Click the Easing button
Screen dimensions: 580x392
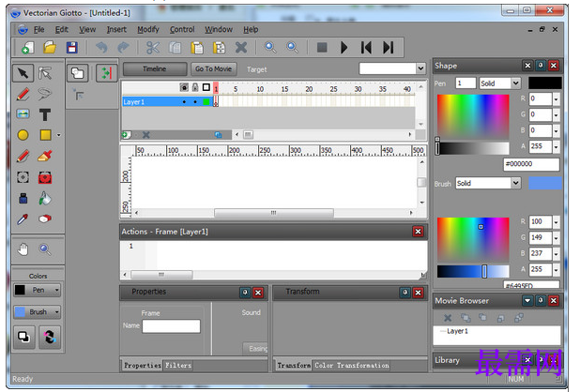[x=255, y=349]
